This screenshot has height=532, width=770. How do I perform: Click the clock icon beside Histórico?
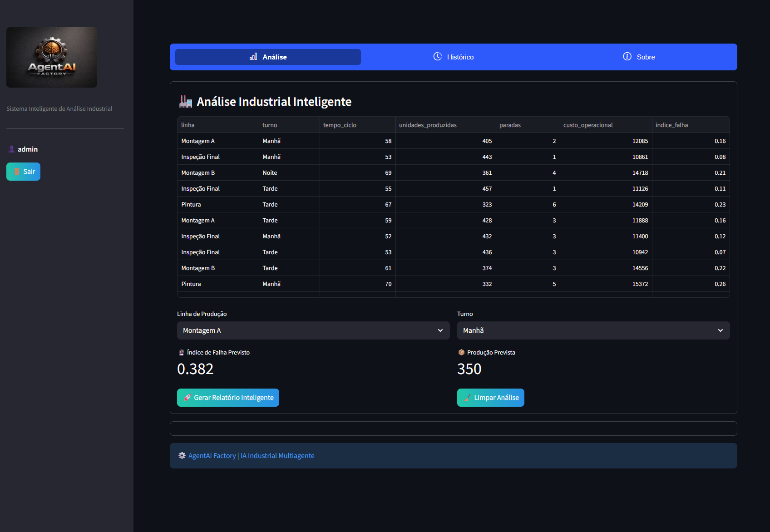(x=437, y=56)
